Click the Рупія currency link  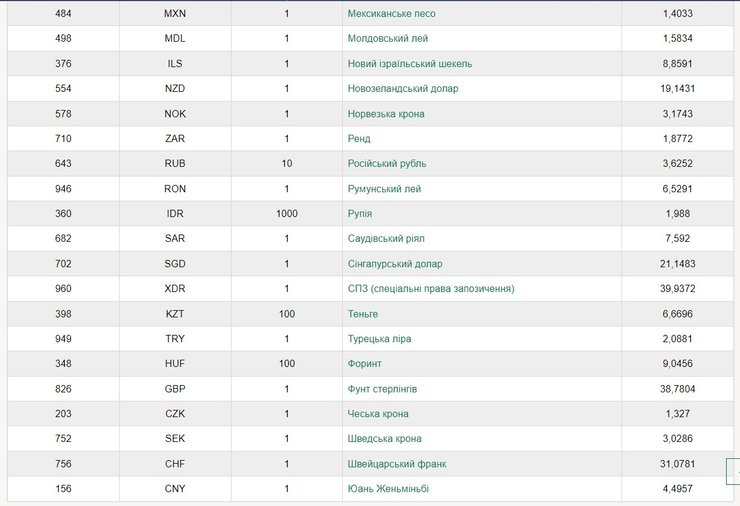coord(360,214)
